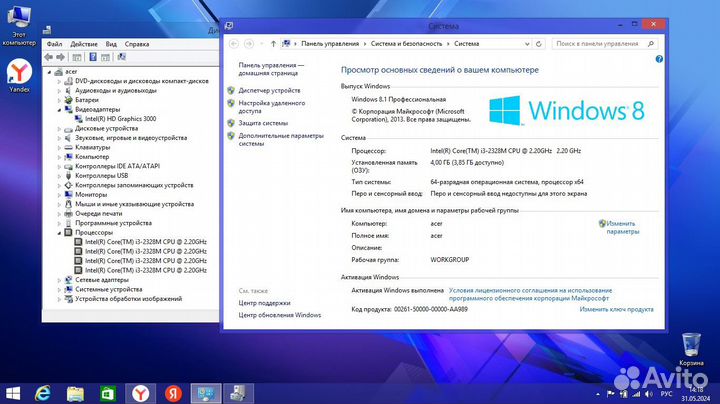Expand the Батареи node

(59, 100)
